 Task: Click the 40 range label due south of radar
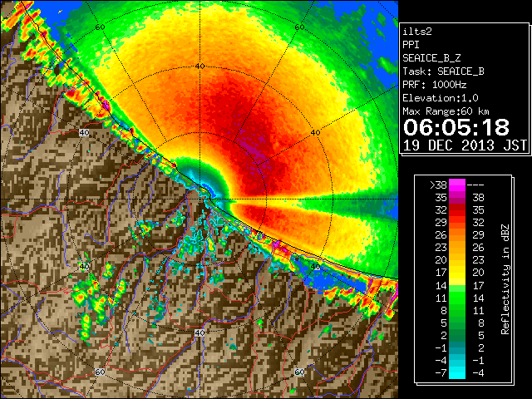199,332
